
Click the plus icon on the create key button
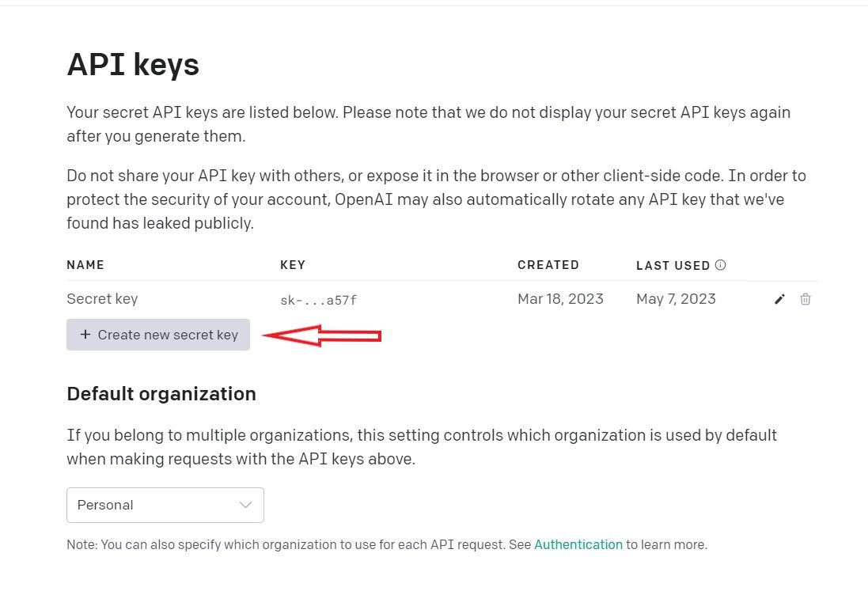click(85, 335)
